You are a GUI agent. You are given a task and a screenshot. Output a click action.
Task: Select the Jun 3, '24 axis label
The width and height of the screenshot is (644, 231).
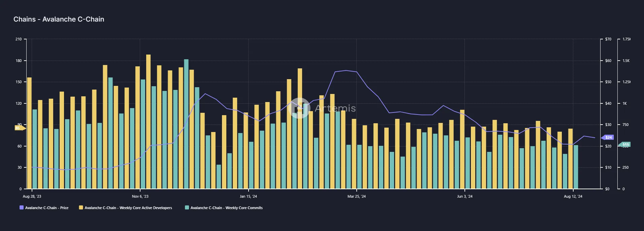pyautogui.click(x=465, y=196)
